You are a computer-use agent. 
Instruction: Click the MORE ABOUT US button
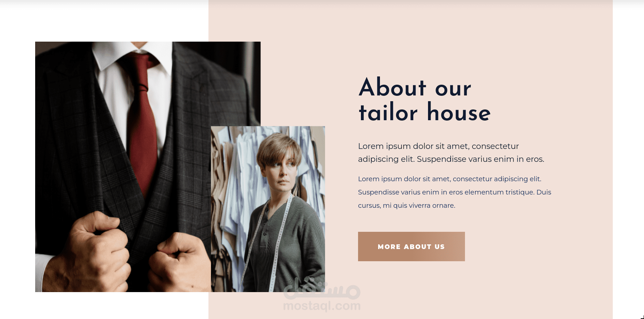(x=411, y=247)
